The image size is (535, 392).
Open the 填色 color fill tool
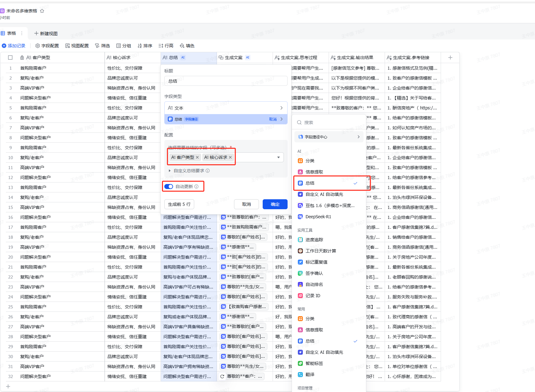point(187,46)
